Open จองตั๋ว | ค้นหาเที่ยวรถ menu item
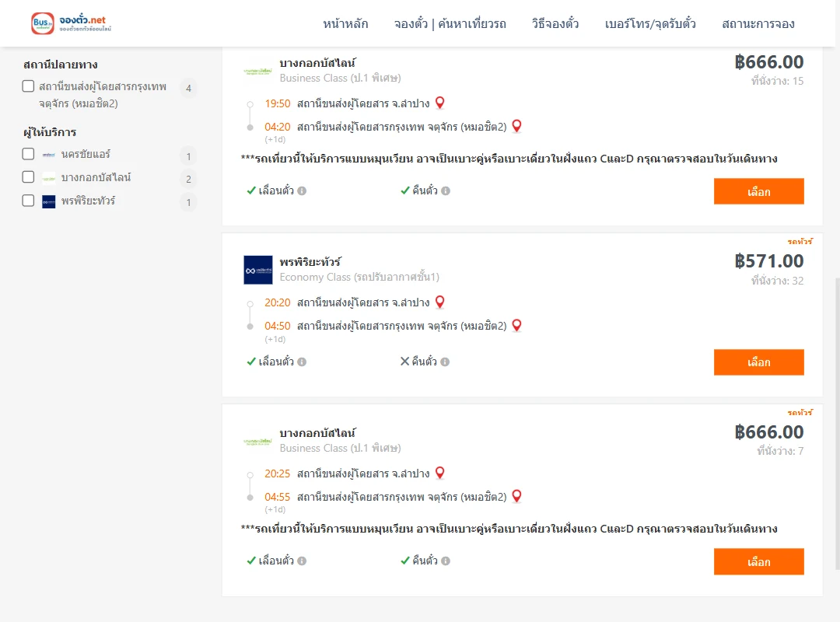Screen dimensions: 840x622 [450, 23]
